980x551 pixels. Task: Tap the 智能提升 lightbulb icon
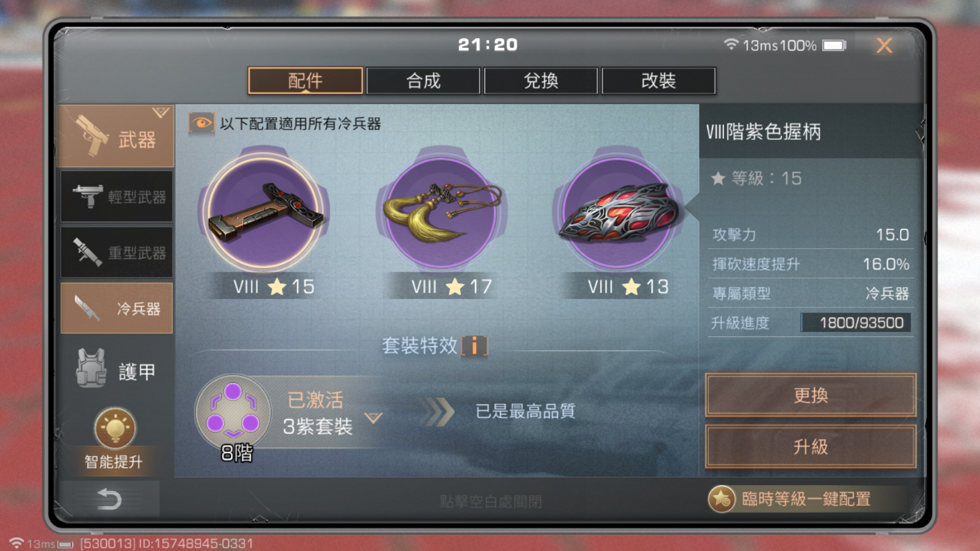click(115, 428)
